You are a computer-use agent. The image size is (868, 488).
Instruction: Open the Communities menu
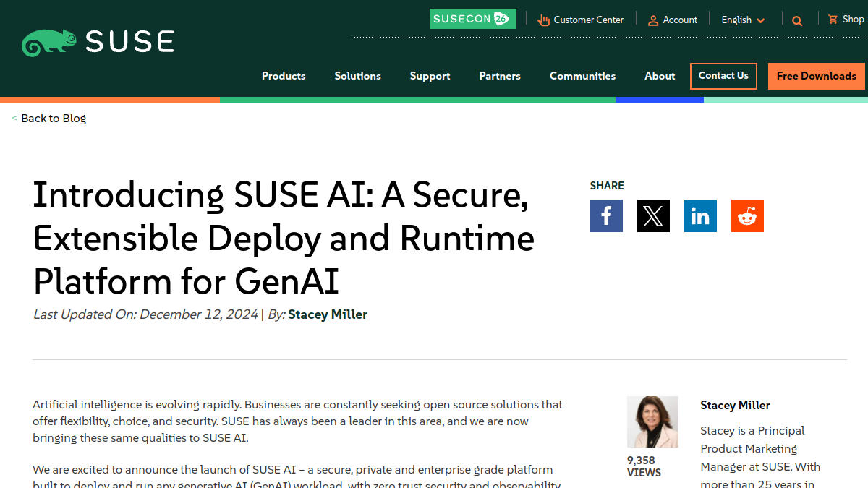tap(582, 76)
